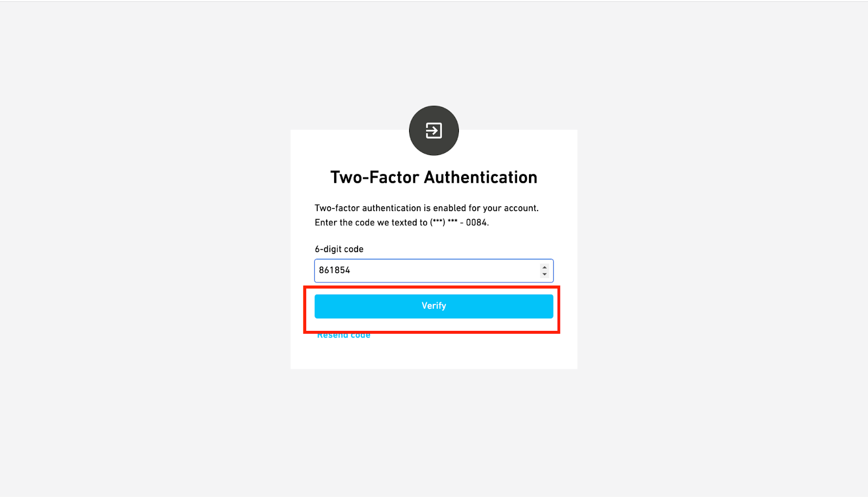
Task: Click the sign-in arrow icon
Action: pos(433,130)
